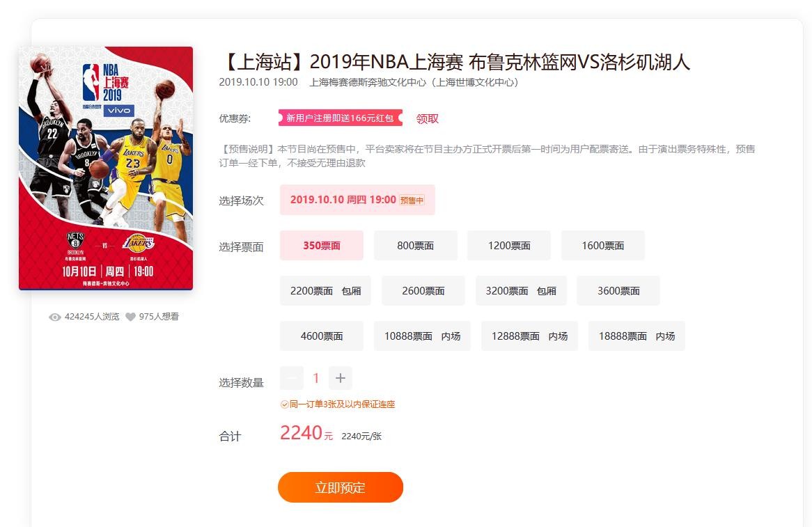Decrease quantity with the minus button

[x=292, y=378]
